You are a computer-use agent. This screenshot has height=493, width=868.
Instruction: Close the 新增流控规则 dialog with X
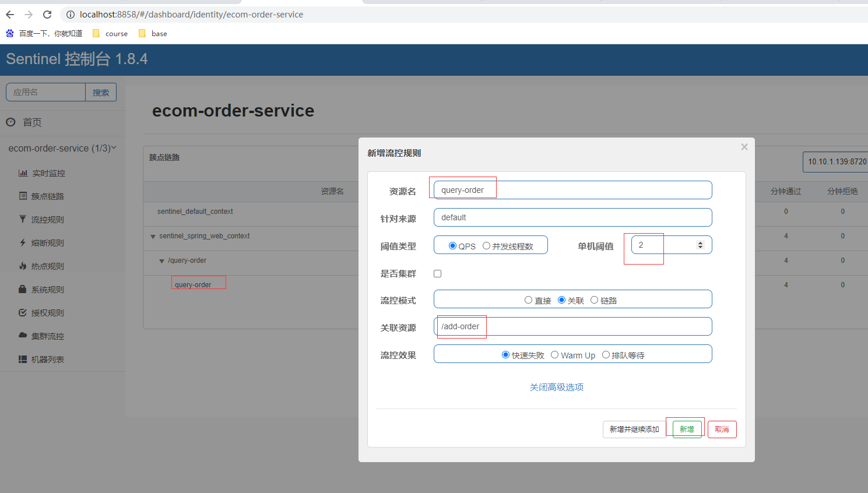(744, 147)
